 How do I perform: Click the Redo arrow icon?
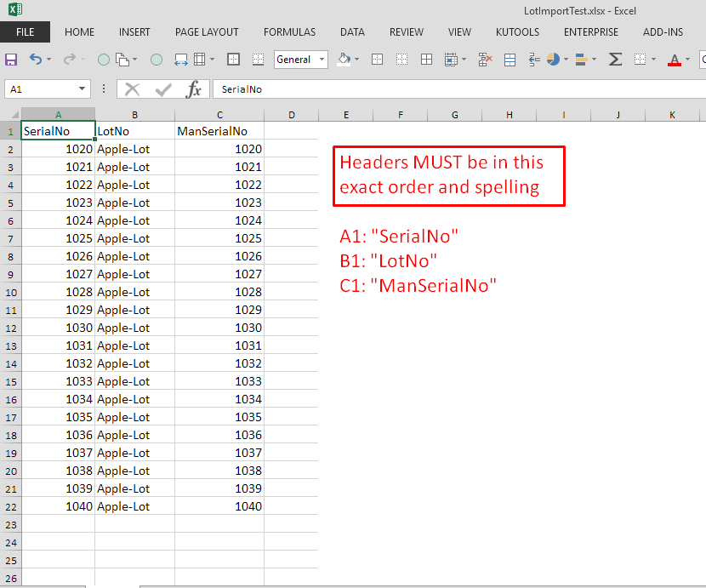[69, 60]
